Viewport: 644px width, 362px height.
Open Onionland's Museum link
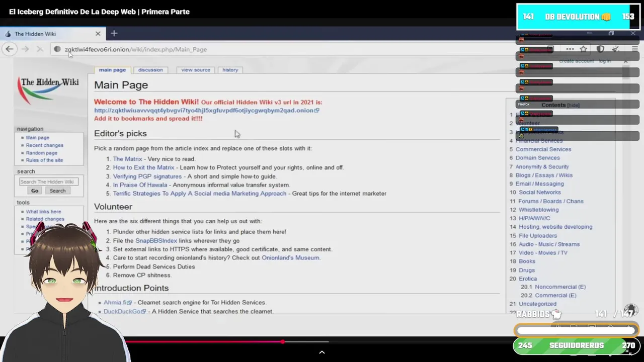pyautogui.click(x=290, y=258)
